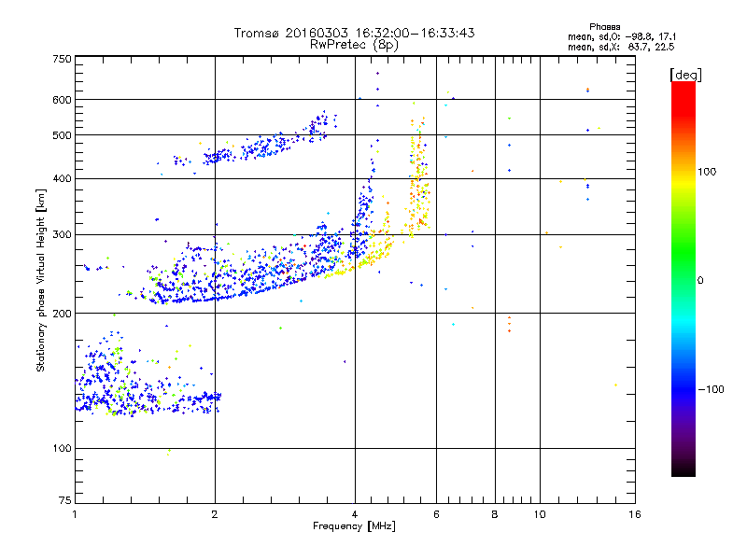Click the '600' height axis tick label
Image resolution: width=747 pixels, height=560 pixels.
(62, 100)
